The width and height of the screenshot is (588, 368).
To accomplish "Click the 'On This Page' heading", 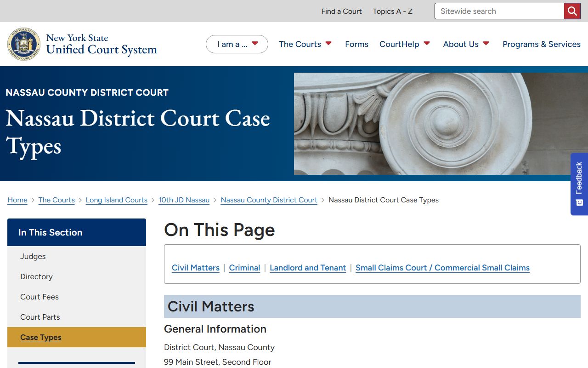I will point(220,230).
